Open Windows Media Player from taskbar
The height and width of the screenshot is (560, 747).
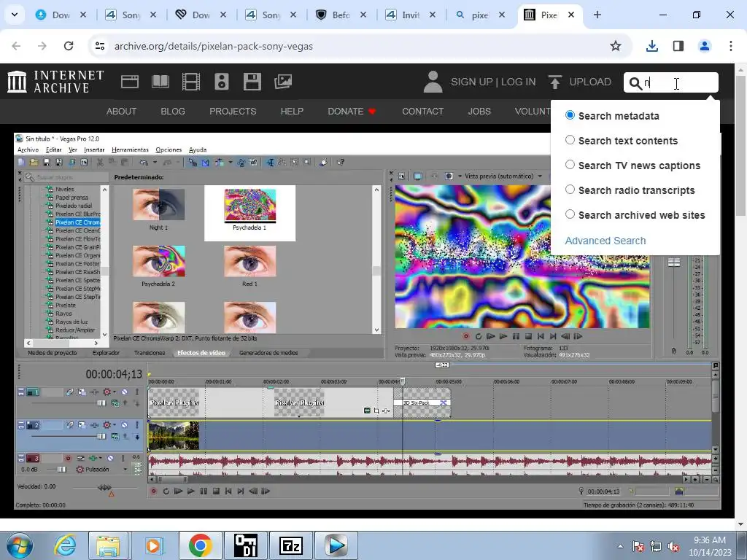coord(153,545)
